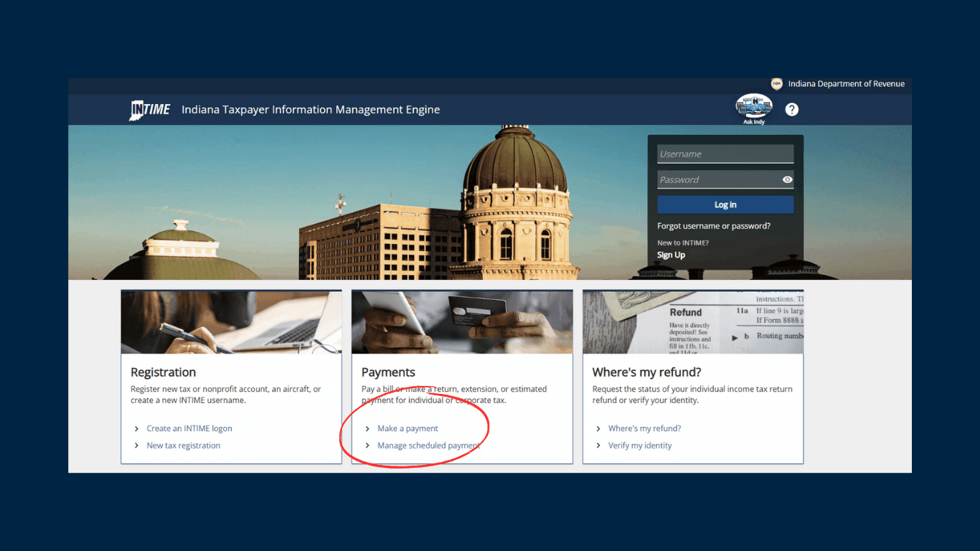The height and width of the screenshot is (551, 980).
Task: Open Create an INTIME logon link
Action: tap(189, 428)
